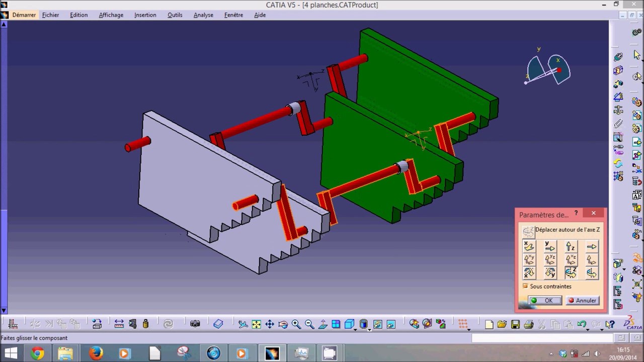Select move in YZ plane icon
Screen dimensions: 644x362
click(x=550, y=259)
